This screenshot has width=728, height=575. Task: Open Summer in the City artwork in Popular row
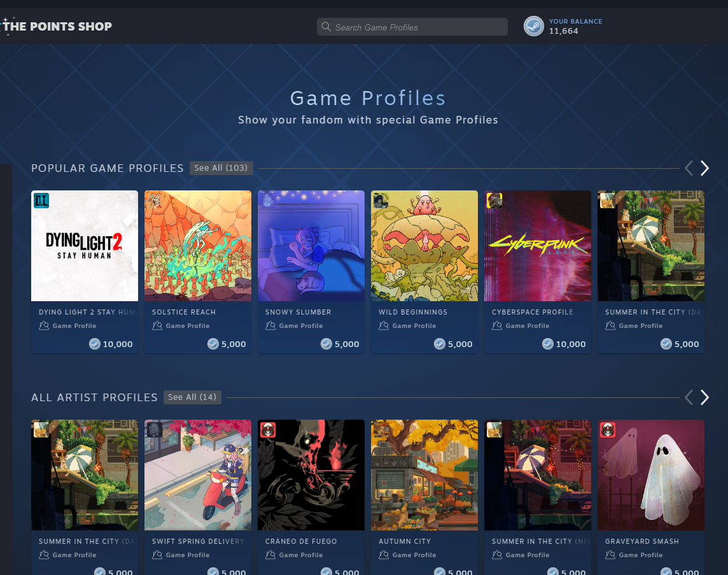coord(651,246)
